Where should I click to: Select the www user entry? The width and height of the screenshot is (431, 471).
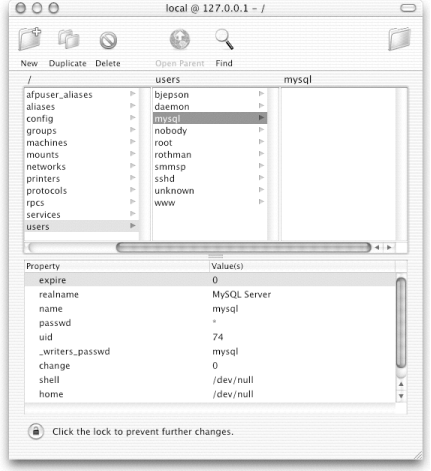pos(210,203)
